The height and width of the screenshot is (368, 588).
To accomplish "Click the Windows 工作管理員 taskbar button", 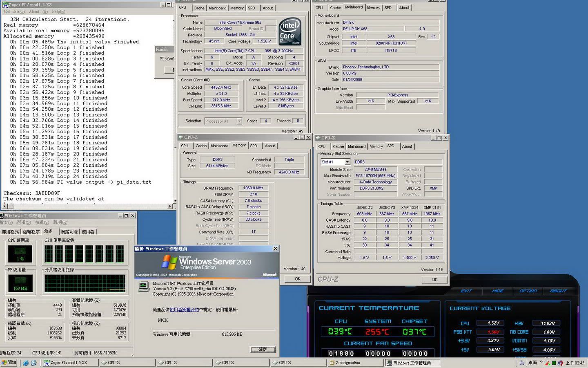I will (413, 363).
